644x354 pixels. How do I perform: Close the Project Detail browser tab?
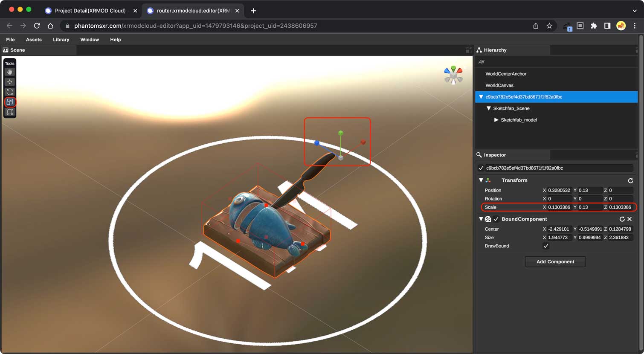coord(135,11)
